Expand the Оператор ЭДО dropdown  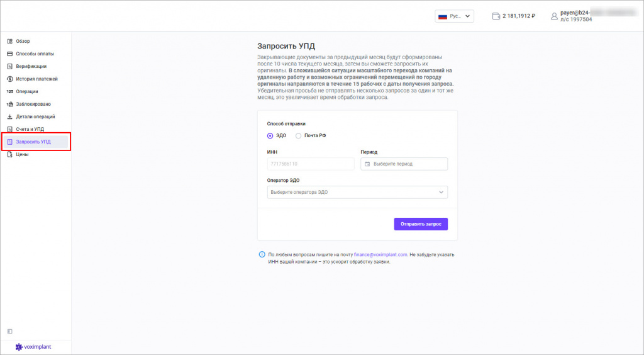coord(357,192)
